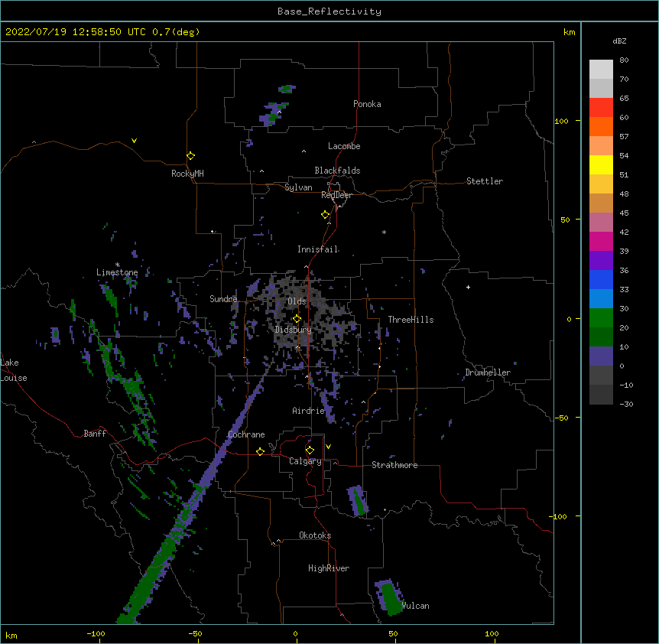The height and width of the screenshot is (644, 659).
Task: Click the Cochrane city label
Action: (246, 434)
